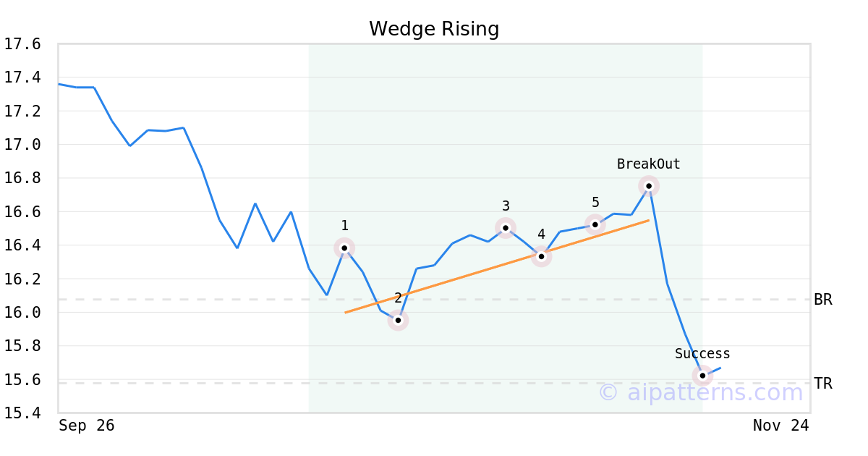Click the 15.4 y-axis label
Viewport: 868px width, 456px height.
(x=22, y=413)
